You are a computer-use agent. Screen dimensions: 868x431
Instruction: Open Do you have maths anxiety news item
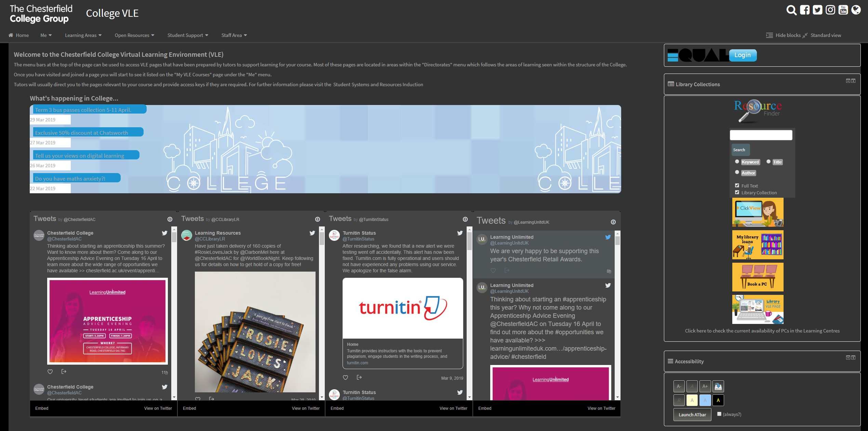pyautogui.click(x=70, y=179)
